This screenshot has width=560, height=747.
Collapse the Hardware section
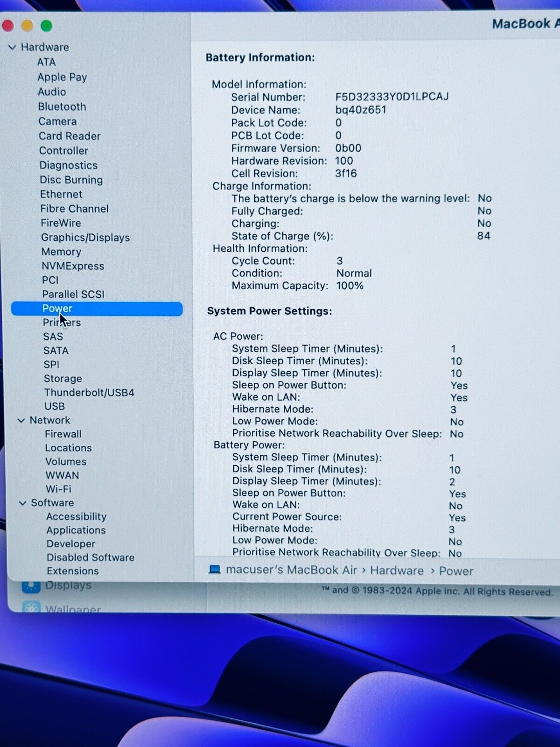point(12,47)
